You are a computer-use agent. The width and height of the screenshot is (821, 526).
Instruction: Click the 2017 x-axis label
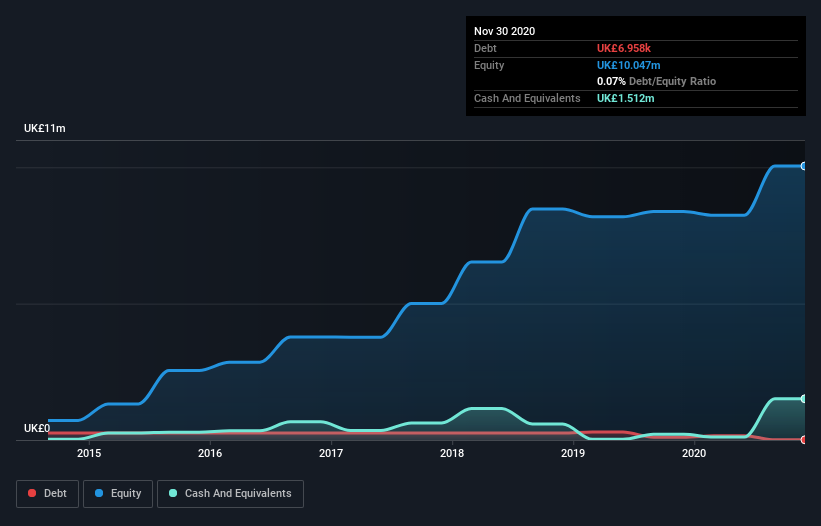331,453
